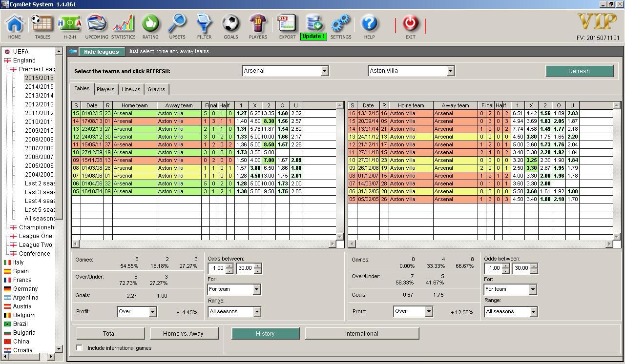Click the Date column header in left table
The height and width of the screenshot is (364, 625).
92,105
